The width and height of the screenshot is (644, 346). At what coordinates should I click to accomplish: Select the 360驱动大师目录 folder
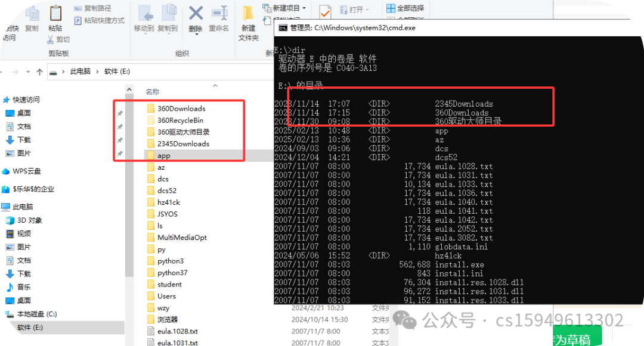pos(183,132)
